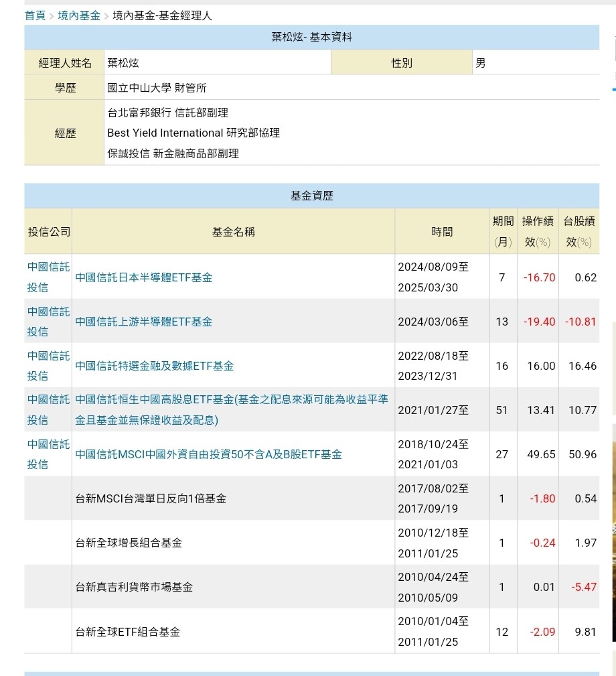
Task: Click the 基金名稱 column header
Action: coord(233,232)
